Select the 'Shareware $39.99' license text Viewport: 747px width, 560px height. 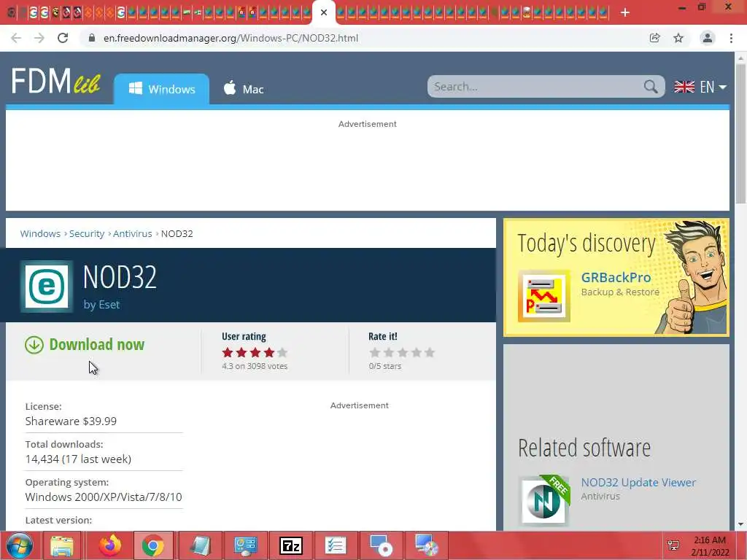pos(71,421)
